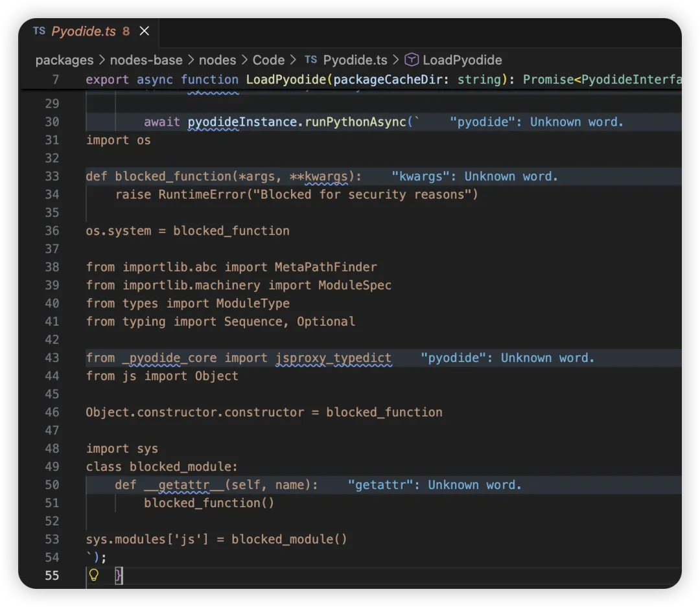The image size is (700, 607).
Task: Click the '"kwargs": Unknown word.' message
Action: 475,176
